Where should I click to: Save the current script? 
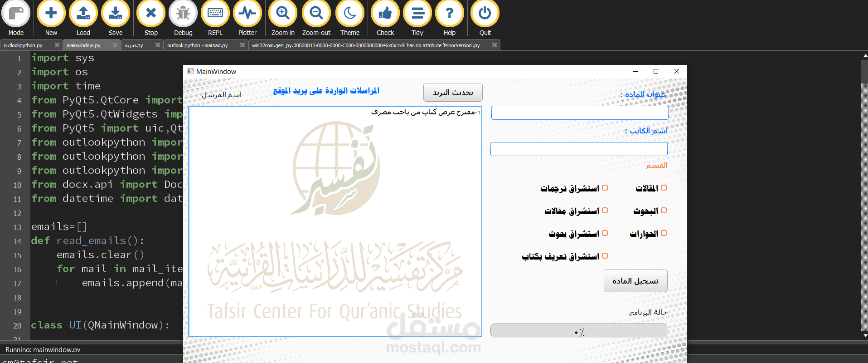[116, 19]
